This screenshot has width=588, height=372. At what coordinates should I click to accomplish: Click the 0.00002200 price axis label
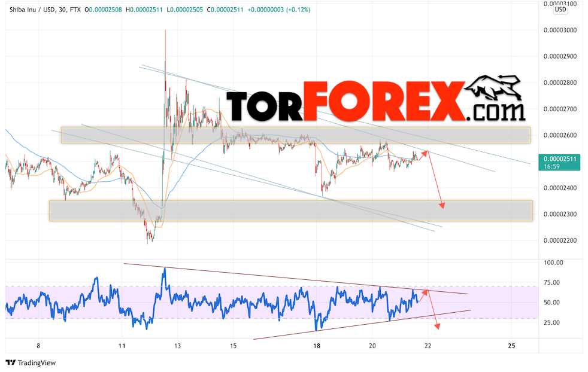[x=560, y=240]
